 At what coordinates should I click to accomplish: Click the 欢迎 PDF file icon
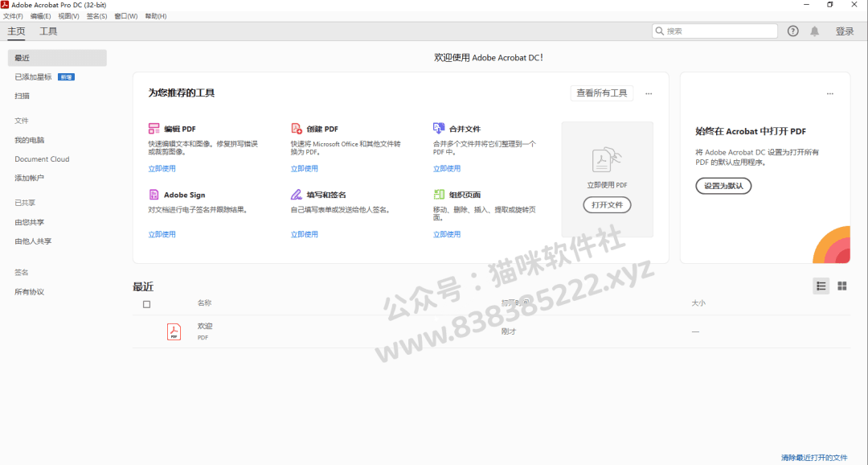[x=174, y=331]
